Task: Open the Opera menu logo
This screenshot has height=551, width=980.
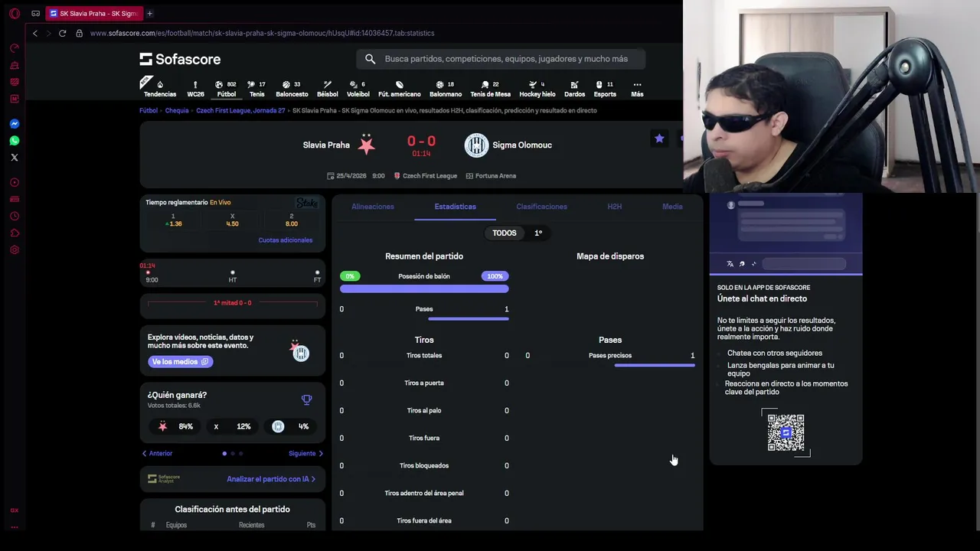Action: point(14,13)
